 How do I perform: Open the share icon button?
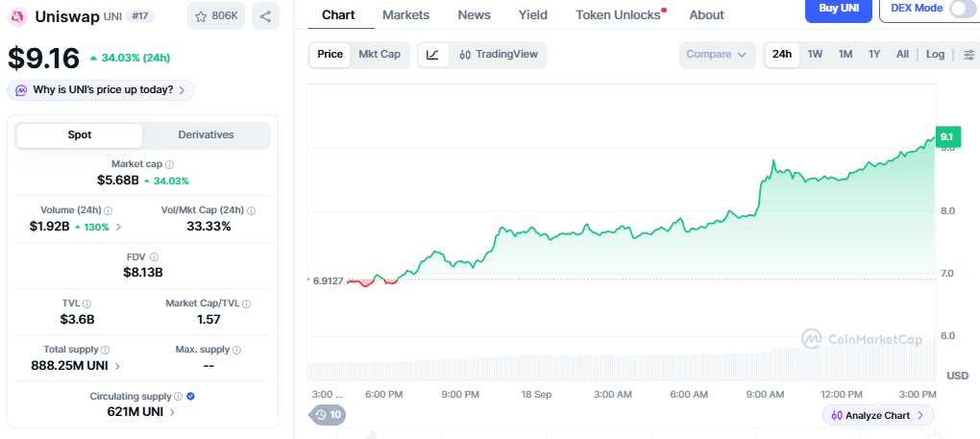tap(265, 16)
